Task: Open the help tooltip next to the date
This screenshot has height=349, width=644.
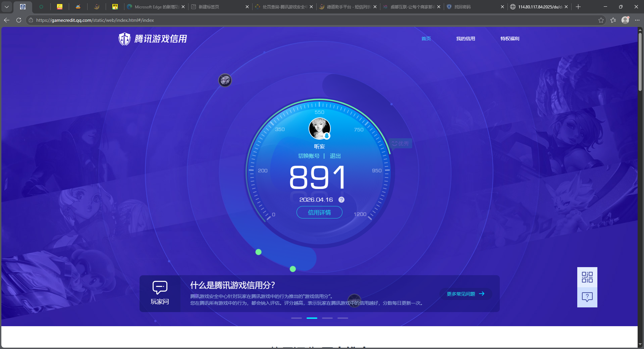Action: [x=341, y=200]
